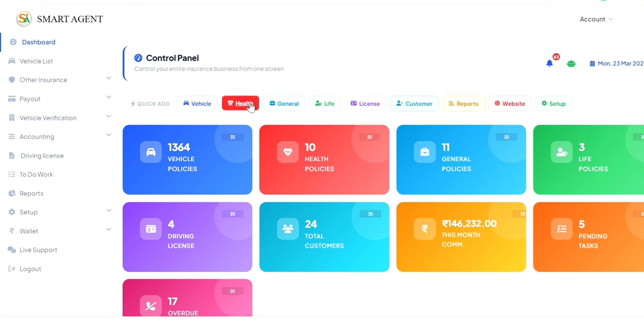Select the Health quick add option
The image size is (644, 322).
click(x=240, y=103)
